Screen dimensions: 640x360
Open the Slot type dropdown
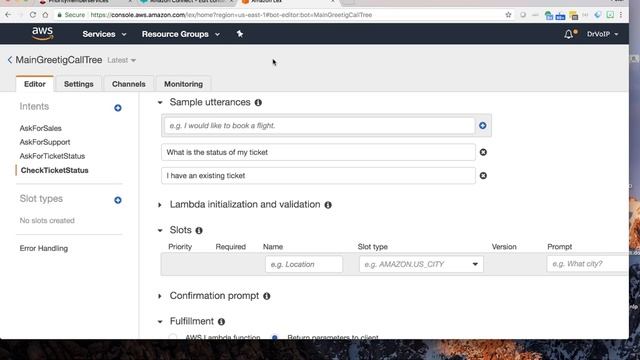click(421, 264)
